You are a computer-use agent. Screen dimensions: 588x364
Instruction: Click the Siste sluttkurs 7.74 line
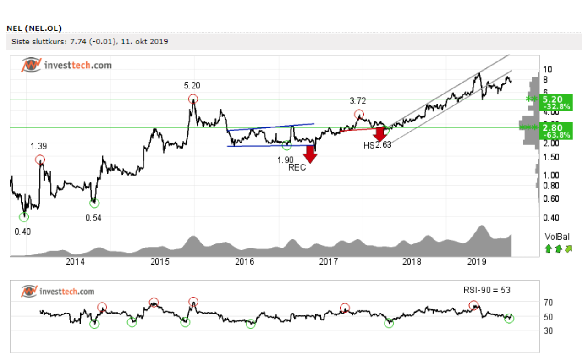(x=90, y=42)
